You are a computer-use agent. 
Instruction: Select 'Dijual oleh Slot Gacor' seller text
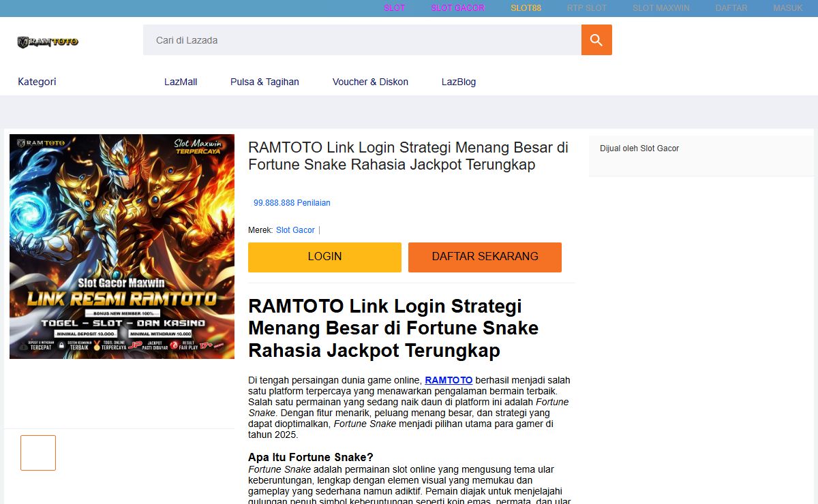pyautogui.click(x=639, y=148)
